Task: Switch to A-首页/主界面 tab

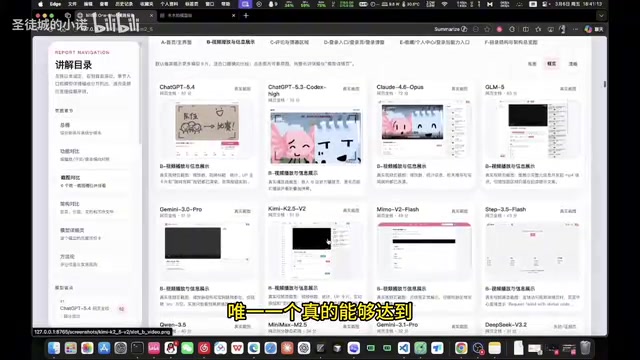Action: (x=176, y=42)
